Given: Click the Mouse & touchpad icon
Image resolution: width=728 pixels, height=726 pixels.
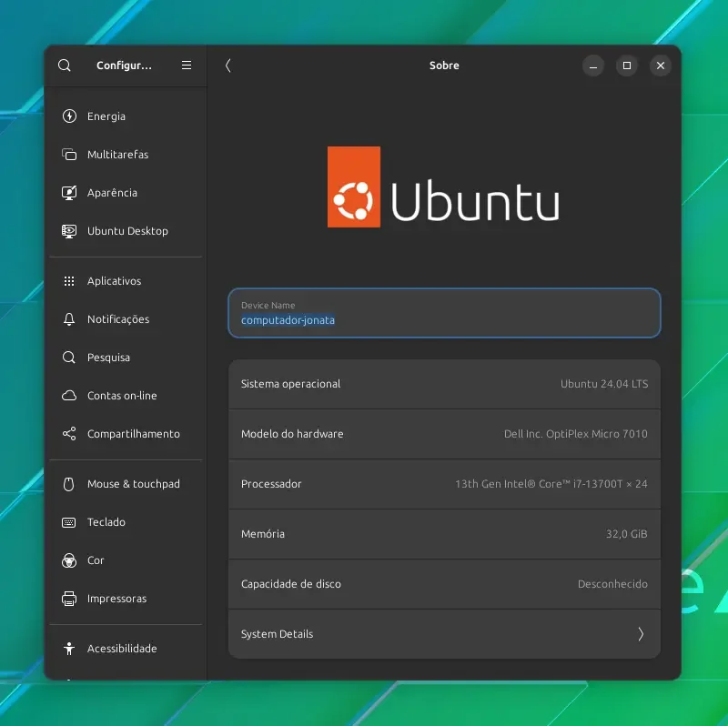Looking at the screenshot, I should coord(69,484).
